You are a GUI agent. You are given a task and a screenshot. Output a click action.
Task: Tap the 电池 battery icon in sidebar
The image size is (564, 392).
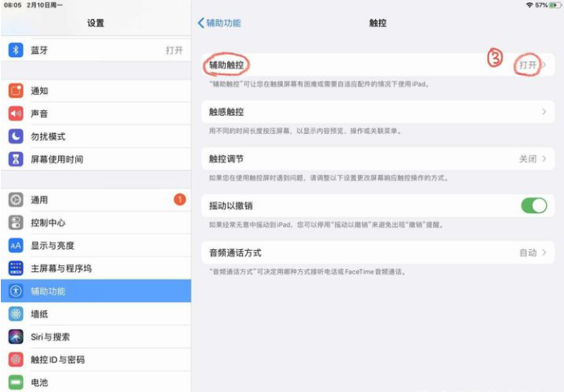coord(16,382)
